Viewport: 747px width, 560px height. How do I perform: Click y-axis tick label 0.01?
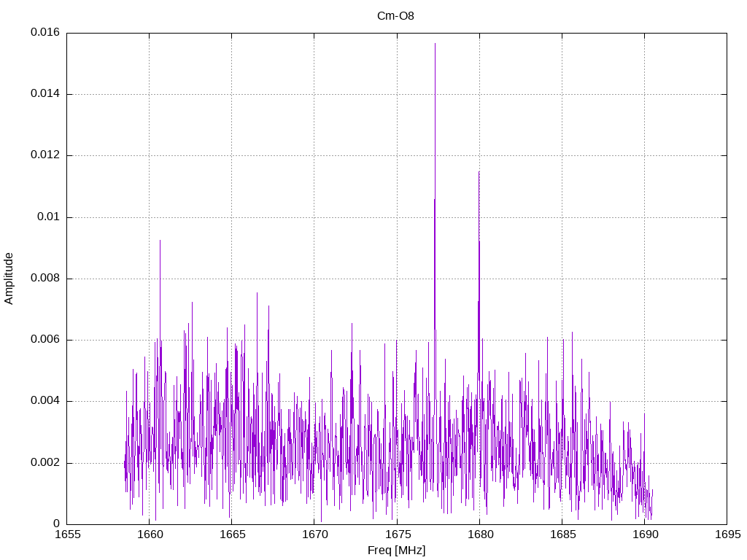point(49,217)
